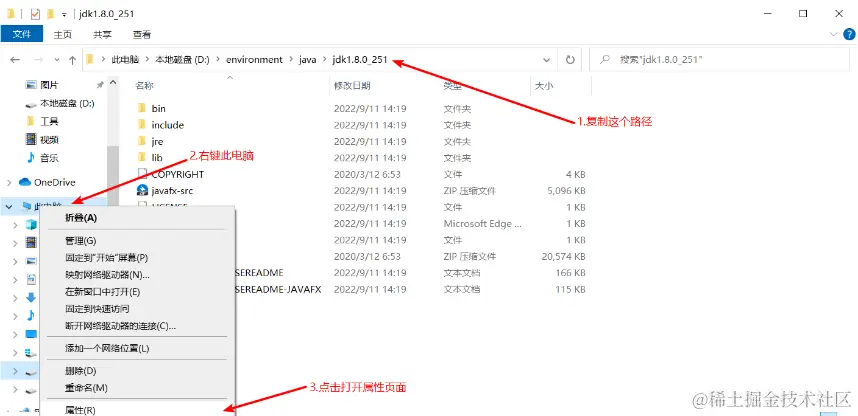Open the Quick Access Toolbar customize dropdown
Screen dimensions: 858x416
[64, 14]
